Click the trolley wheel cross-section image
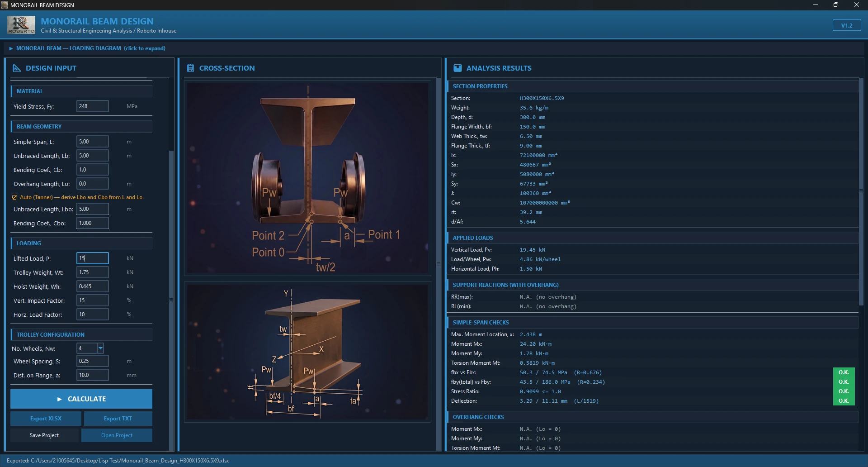The height and width of the screenshot is (467, 868). 308,179
